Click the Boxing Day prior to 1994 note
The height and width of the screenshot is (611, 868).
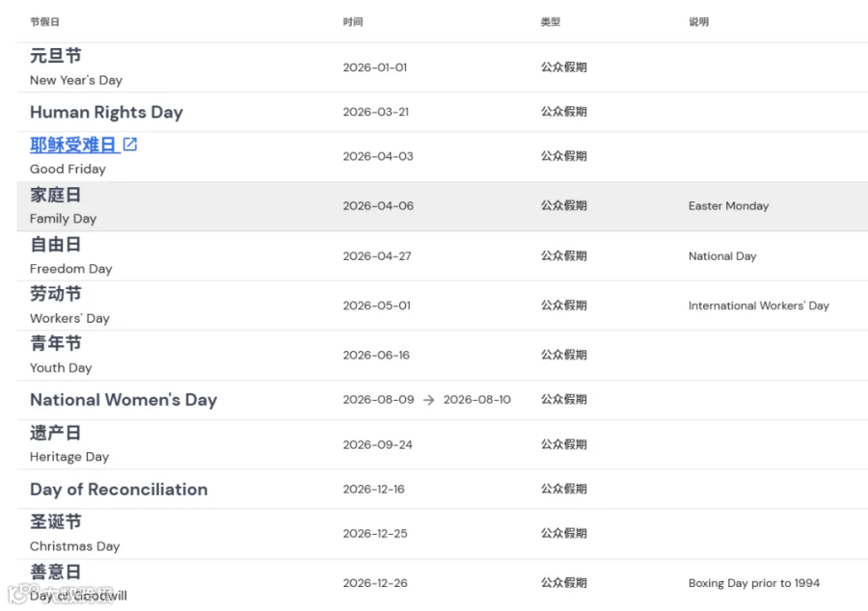(x=754, y=583)
